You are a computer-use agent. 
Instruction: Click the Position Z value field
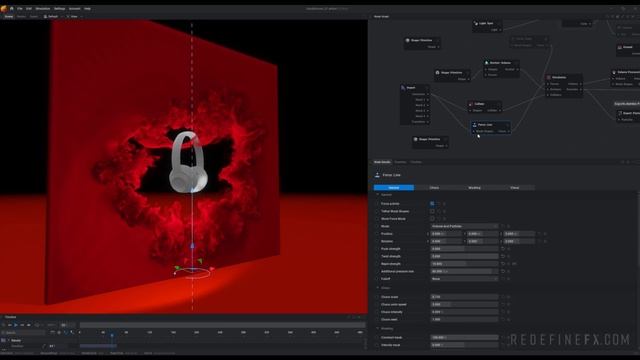pyautogui.click(x=519, y=234)
